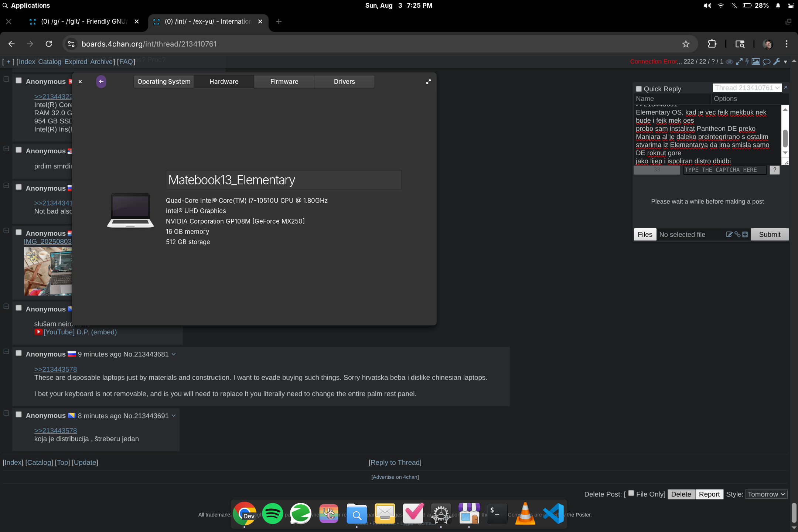Switch to the Drivers tab

344,82
